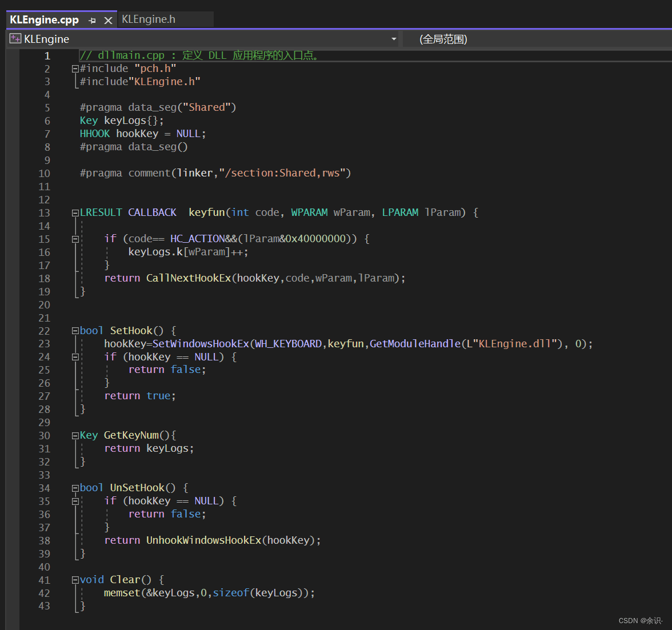Click the KLEngine project icon in navigation bar

pos(15,38)
